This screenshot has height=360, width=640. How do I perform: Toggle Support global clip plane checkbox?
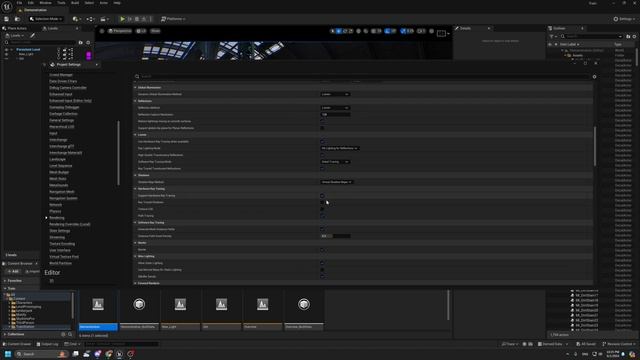pos(322,128)
